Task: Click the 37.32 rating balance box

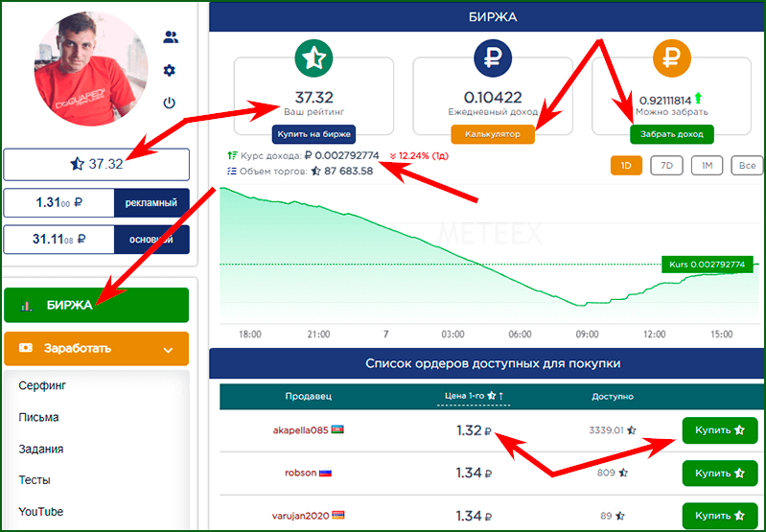Action: (x=96, y=165)
